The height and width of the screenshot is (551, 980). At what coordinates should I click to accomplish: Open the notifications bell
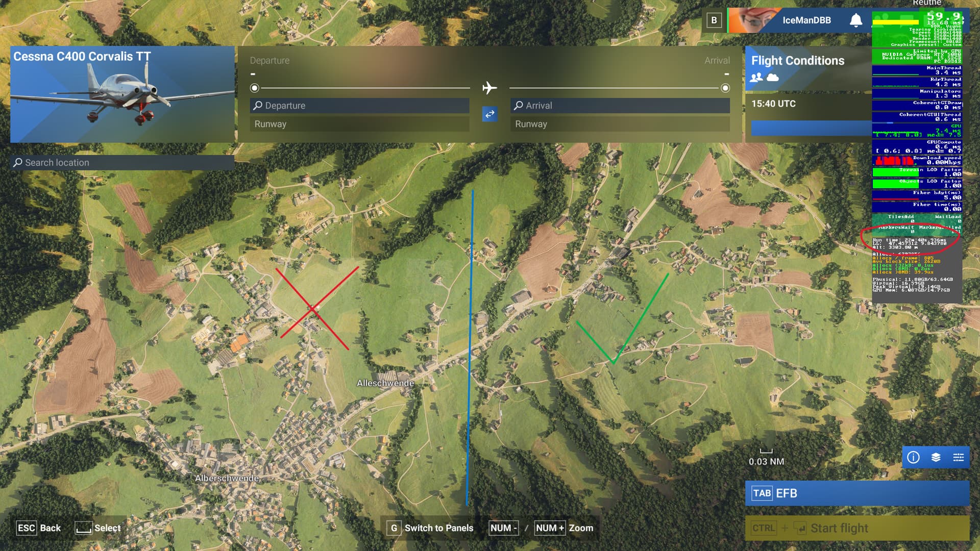click(856, 20)
